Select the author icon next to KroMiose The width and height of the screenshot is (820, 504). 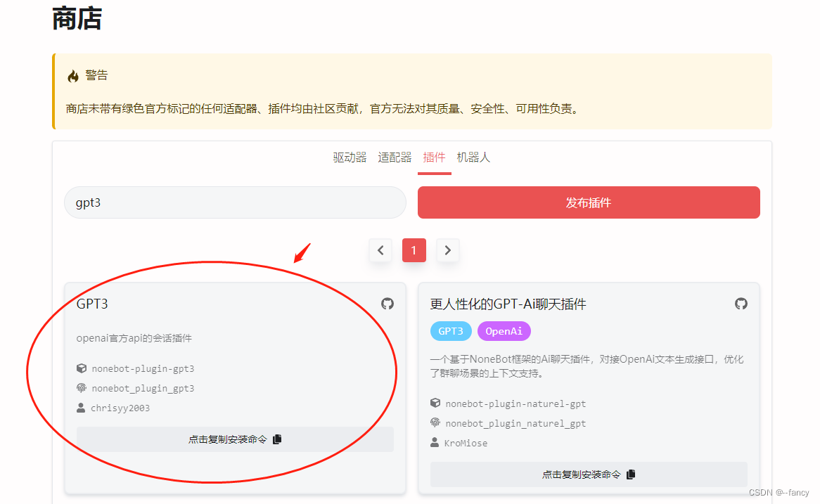pos(435,442)
